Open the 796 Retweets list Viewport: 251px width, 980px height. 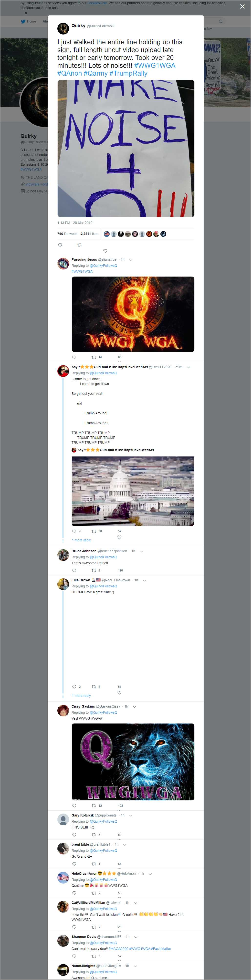coord(68,234)
